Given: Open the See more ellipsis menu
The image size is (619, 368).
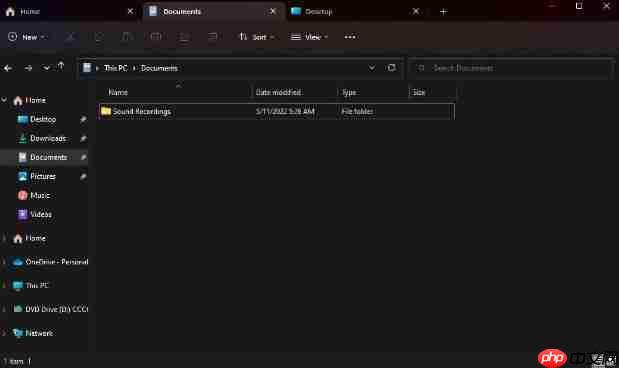Looking at the screenshot, I should tap(350, 37).
